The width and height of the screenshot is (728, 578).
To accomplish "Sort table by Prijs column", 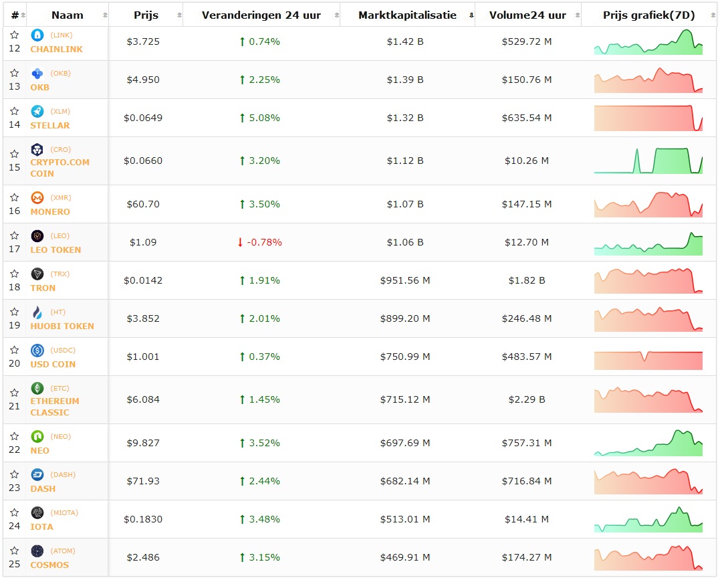I will [x=146, y=15].
